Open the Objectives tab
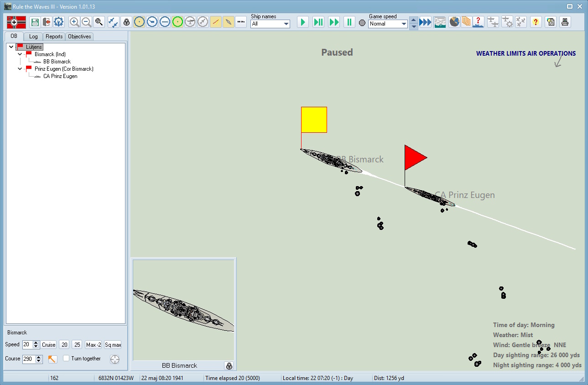 (79, 36)
